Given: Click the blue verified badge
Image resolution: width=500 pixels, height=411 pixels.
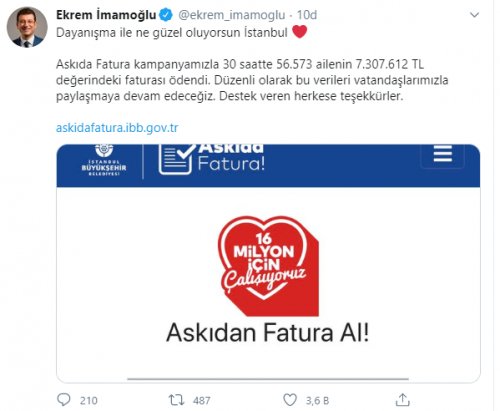Looking at the screenshot, I should (x=166, y=15).
